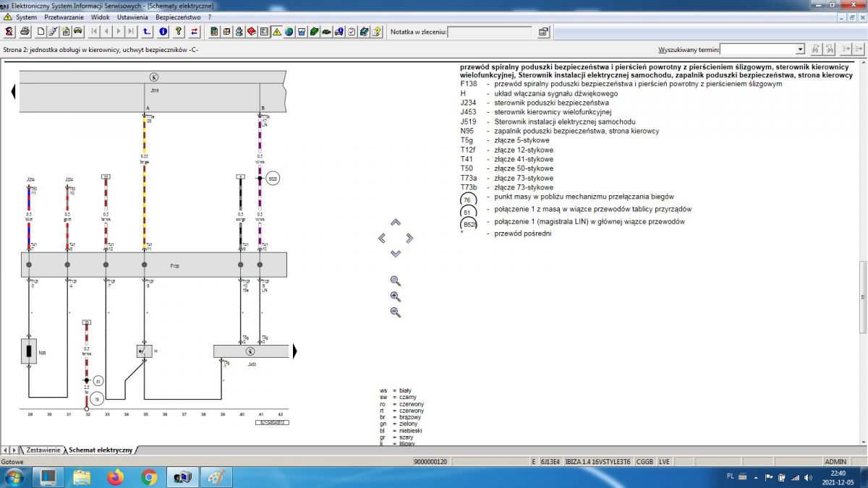
Task: Click the yellow warning triangle toolbar icon
Action: pyautogui.click(x=276, y=32)
